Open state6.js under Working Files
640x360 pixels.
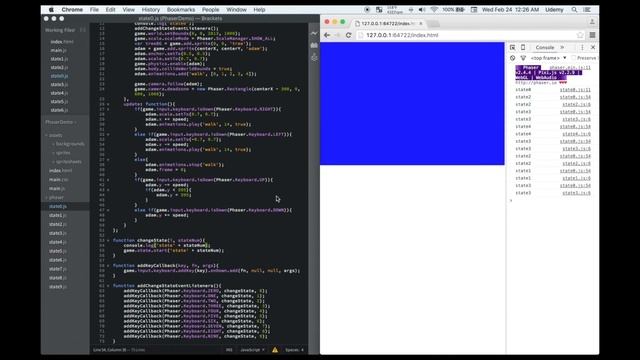(x=59, y=110)
